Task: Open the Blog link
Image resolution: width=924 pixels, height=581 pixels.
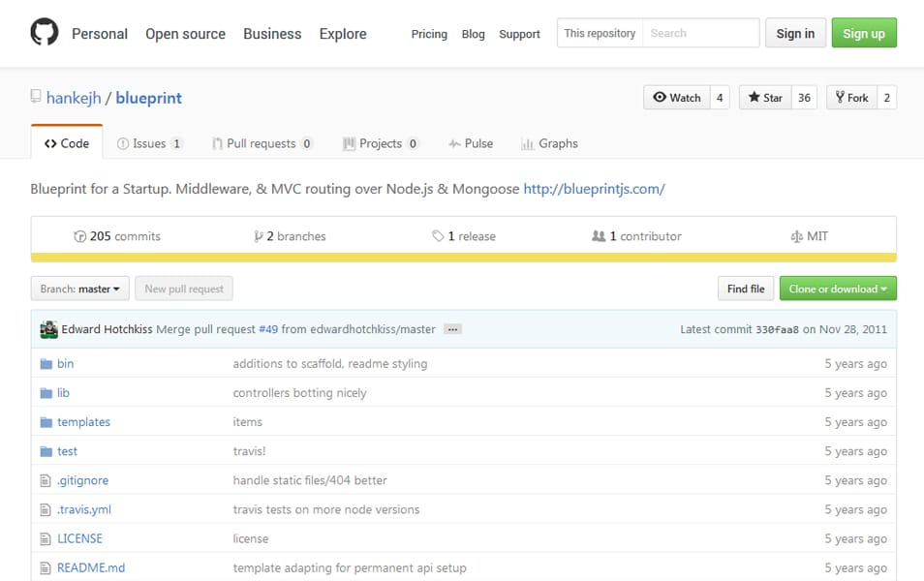Action: (x=474, y=34)
